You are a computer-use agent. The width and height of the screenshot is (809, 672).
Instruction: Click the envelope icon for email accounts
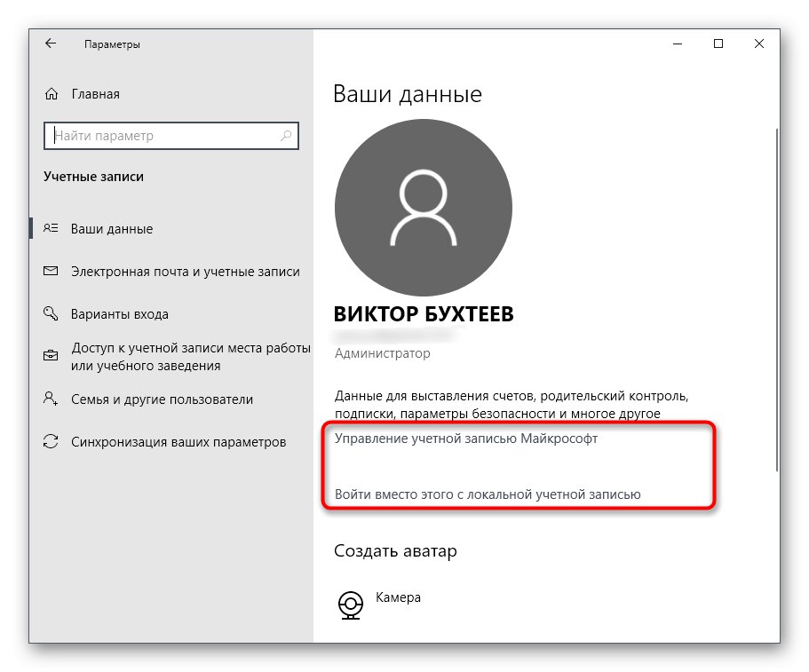click(51, 271)
